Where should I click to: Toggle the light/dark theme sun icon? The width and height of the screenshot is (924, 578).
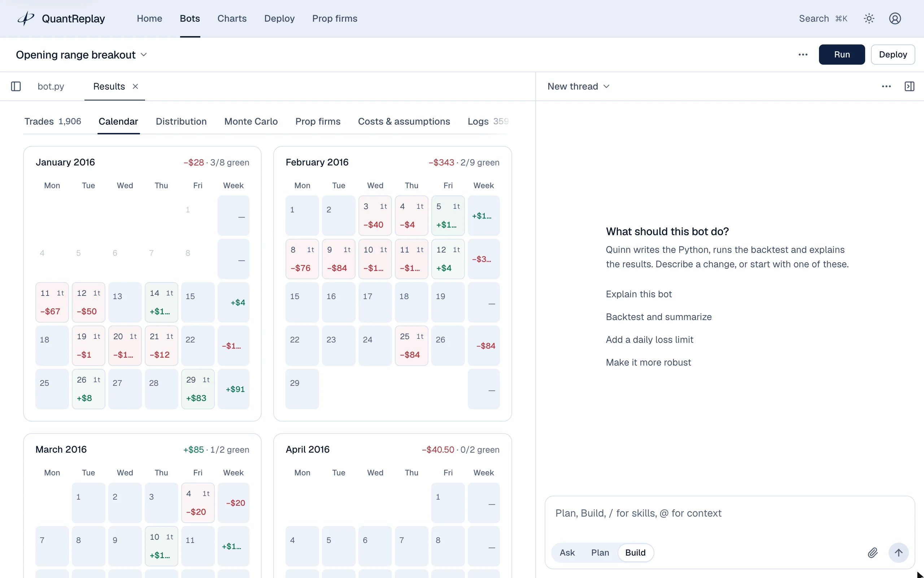[x=869, y=18]
